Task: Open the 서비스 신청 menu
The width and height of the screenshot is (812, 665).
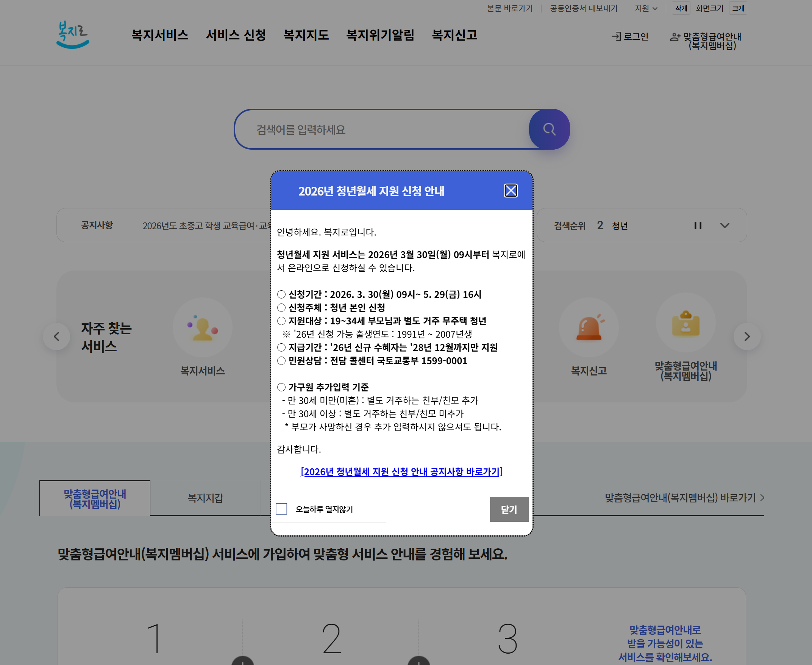Action: click(x=237, y=35)
